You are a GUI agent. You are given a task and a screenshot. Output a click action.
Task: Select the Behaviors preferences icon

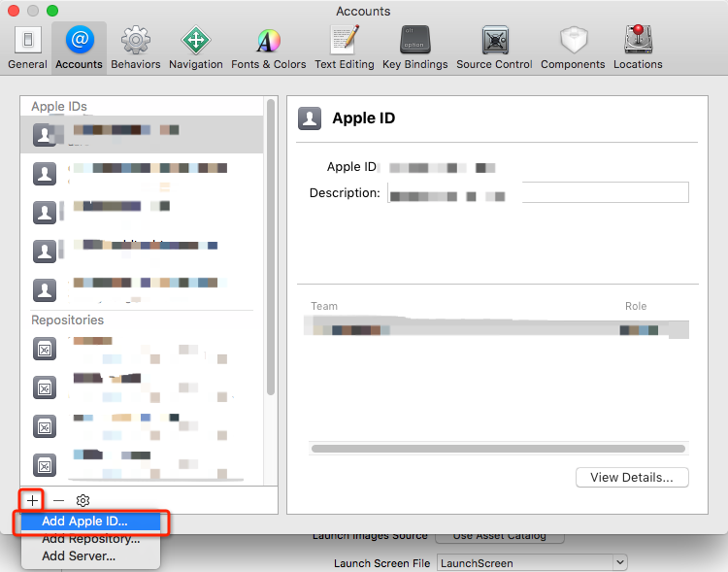pos(135,47)
